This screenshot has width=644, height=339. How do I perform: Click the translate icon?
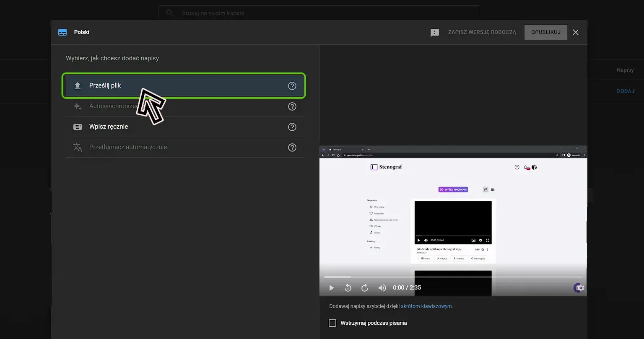78,148
